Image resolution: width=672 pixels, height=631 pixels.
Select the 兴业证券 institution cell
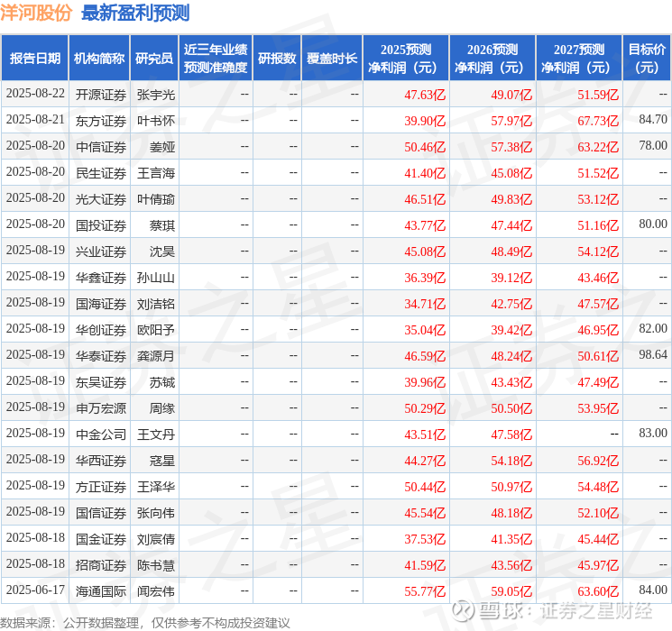click(101, 251)
